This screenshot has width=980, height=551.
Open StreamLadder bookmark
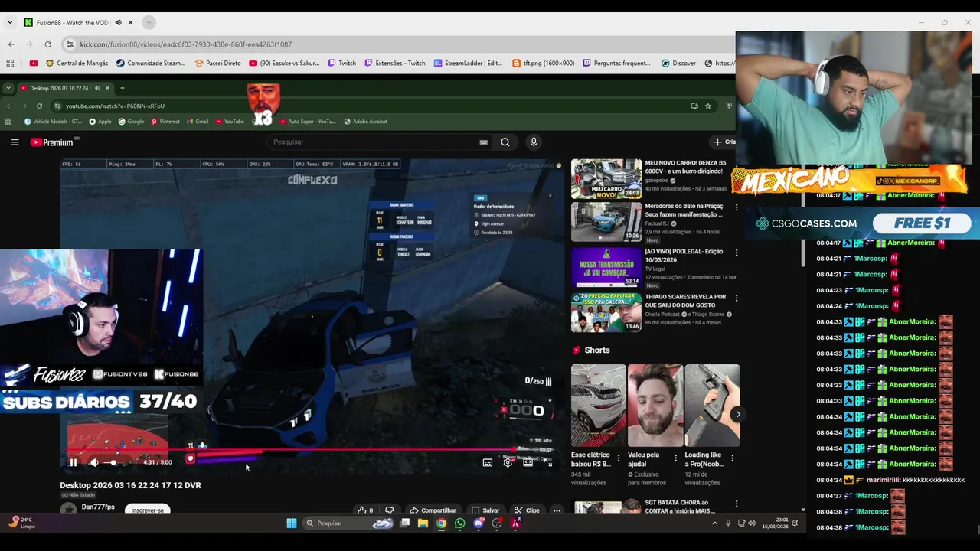[x=468, y=64]
